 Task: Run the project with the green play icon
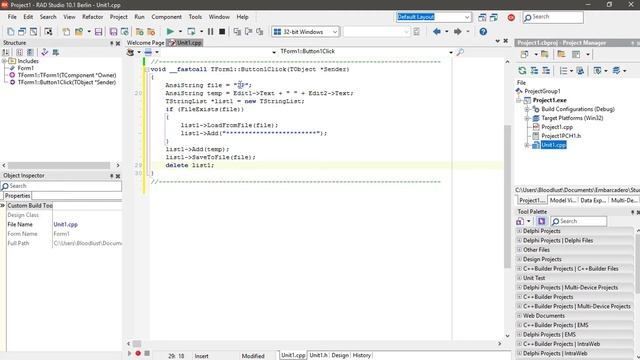(x=170, y=31)
